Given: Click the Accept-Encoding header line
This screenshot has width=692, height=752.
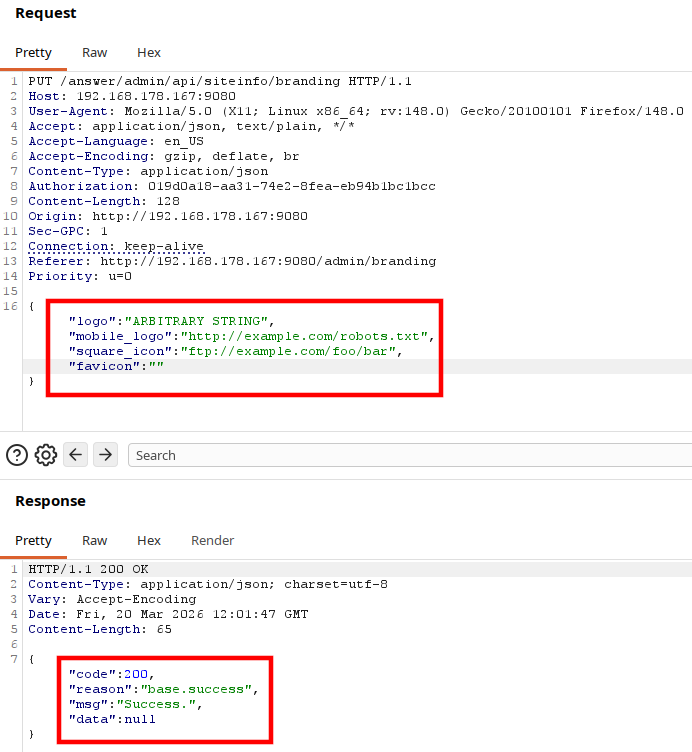Looking at the screenshot, I should 164,156.
